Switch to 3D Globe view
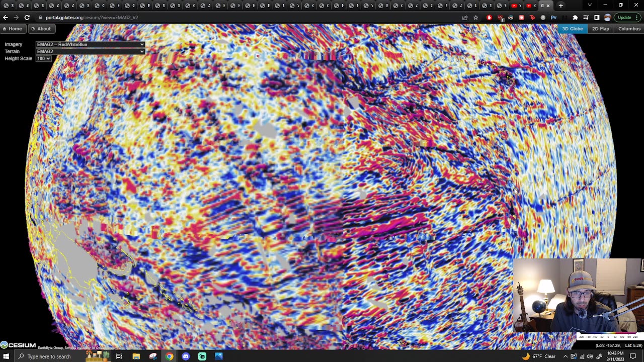The height and width of the screenshot is (362, 644). click(x=572, y=29)
